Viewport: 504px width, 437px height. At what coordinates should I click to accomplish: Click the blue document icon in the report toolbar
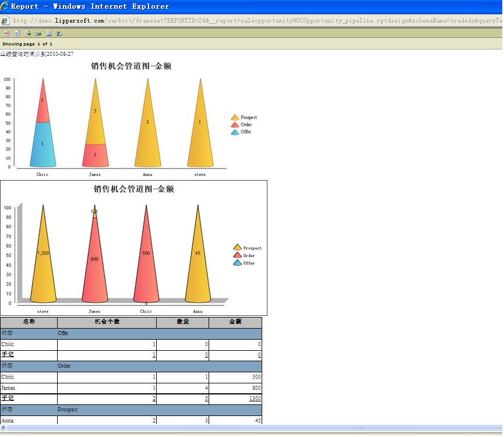coord(17,33)
